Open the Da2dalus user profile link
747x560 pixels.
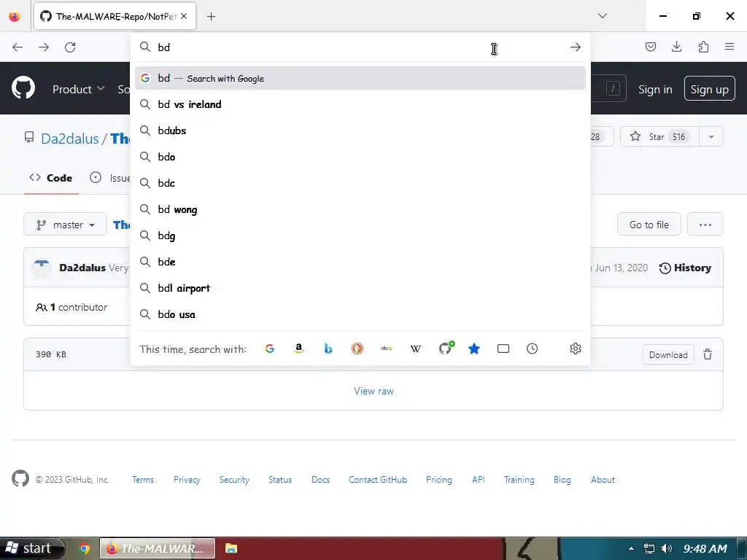[x=69, y=139]
